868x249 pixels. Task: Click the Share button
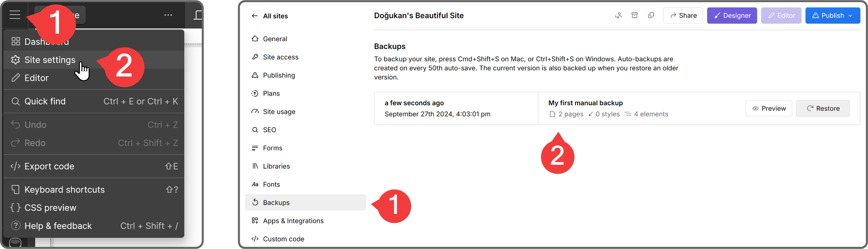tap(683, 16)
